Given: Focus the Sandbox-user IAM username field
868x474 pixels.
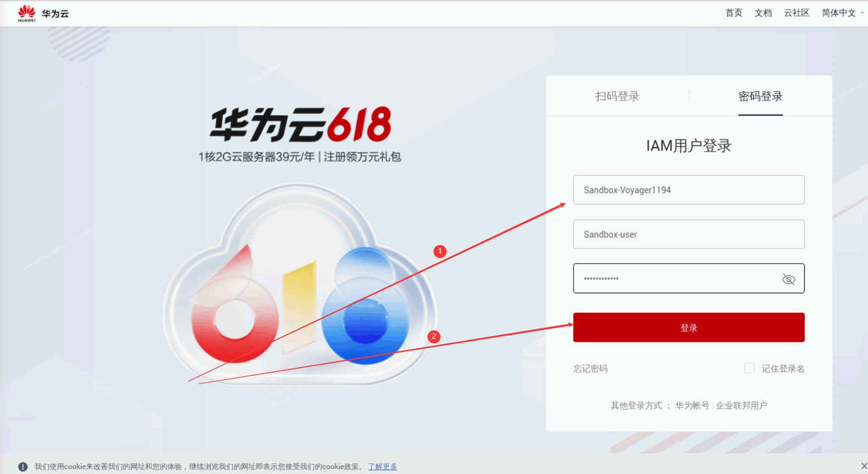Looking at the screenshot, I should pyautogui.click(x=689, y=234).
